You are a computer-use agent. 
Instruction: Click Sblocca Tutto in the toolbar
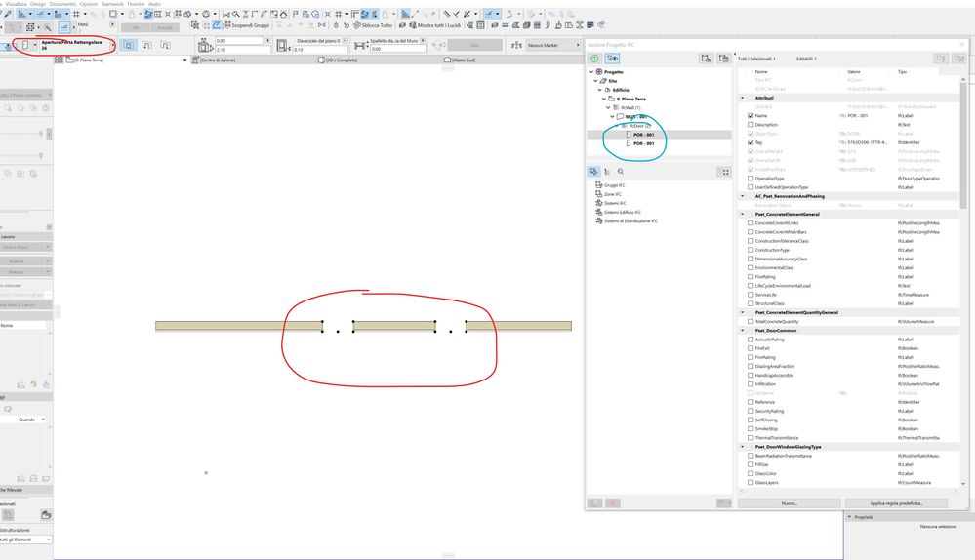pos(373,25)
